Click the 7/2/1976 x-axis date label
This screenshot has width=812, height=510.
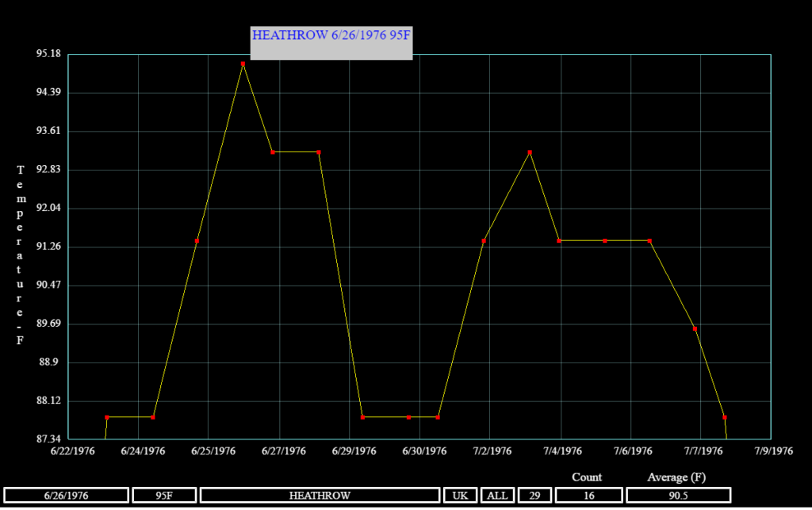[x=492, y=451]
